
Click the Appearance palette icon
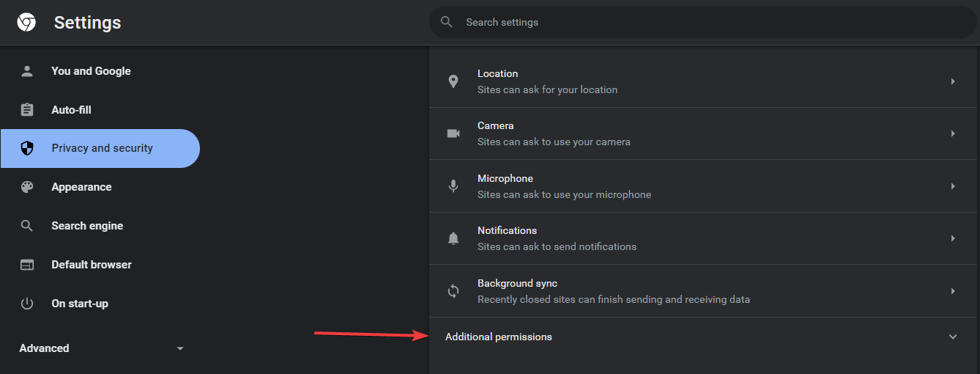[x=27, y=187]
